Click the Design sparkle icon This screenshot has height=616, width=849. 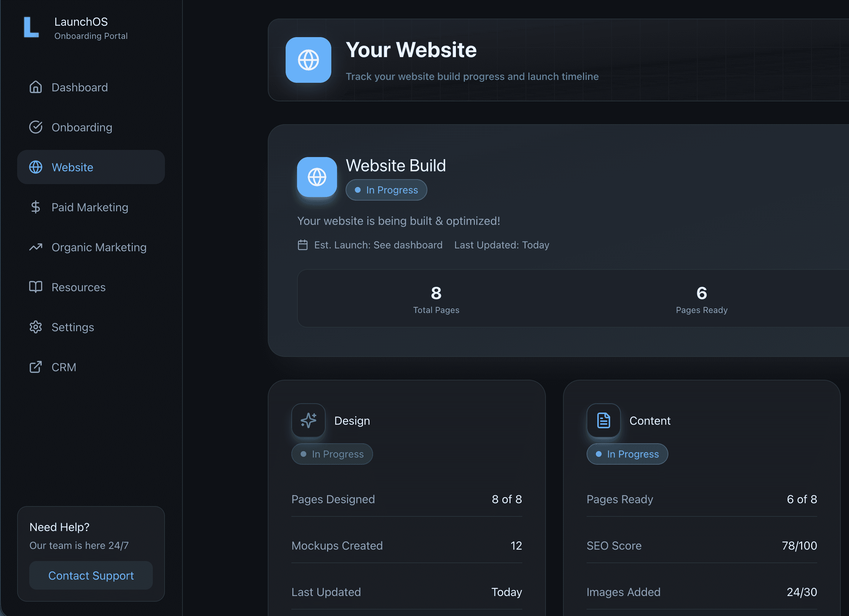click(308, 420)
